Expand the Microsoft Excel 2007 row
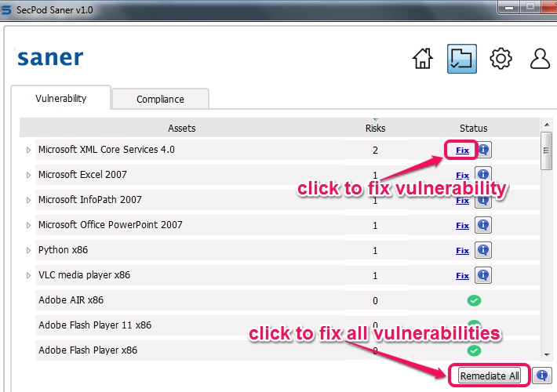 (x=28, y=175)
